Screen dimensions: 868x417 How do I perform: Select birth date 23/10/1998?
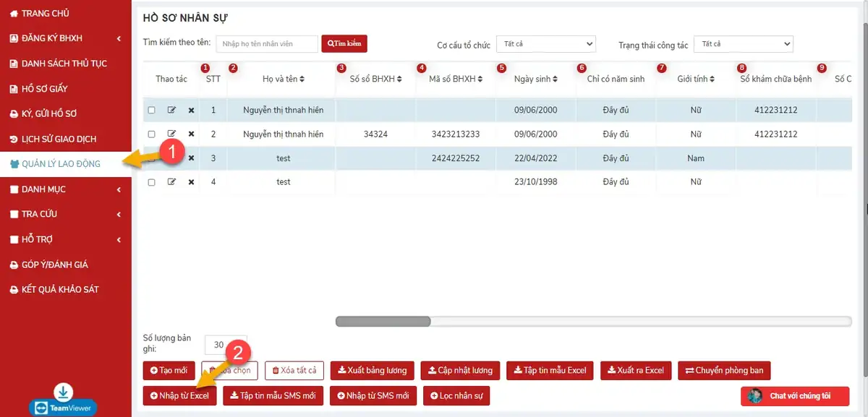pyautogui.click(x=536, y=182)
